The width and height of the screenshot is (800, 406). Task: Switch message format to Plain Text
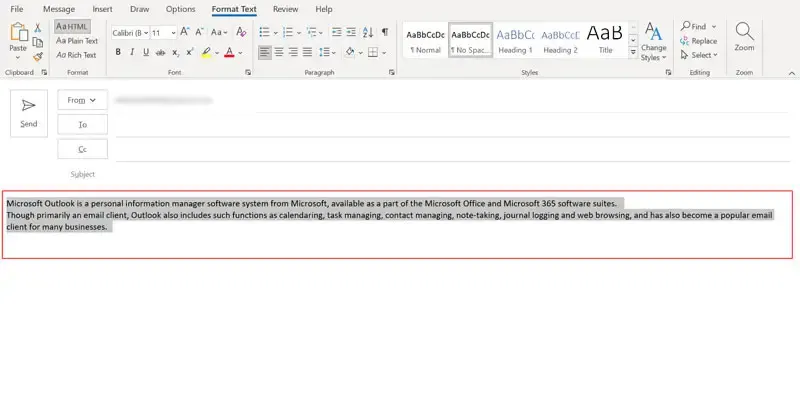pyautogui.click(x=76, y=41)
